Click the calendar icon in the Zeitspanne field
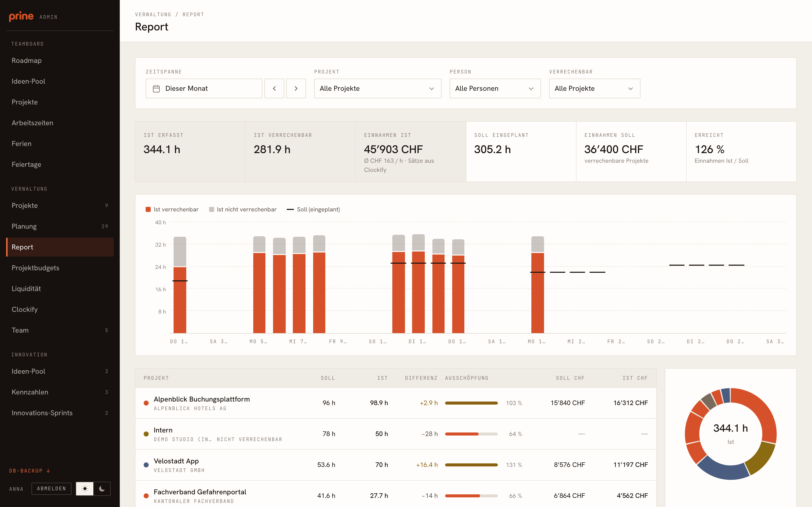 pos(156,88)
